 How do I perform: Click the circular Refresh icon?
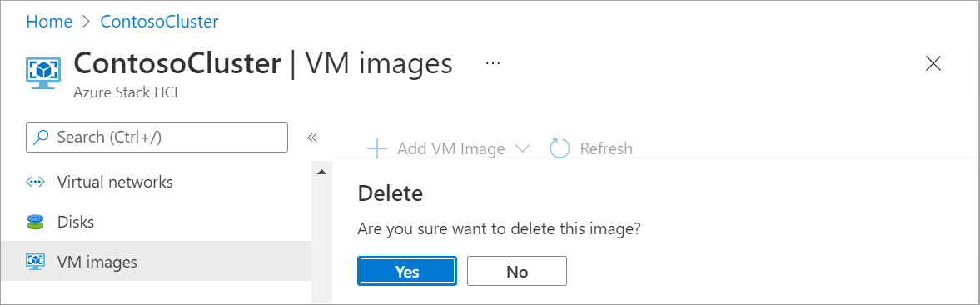point(560,148)
